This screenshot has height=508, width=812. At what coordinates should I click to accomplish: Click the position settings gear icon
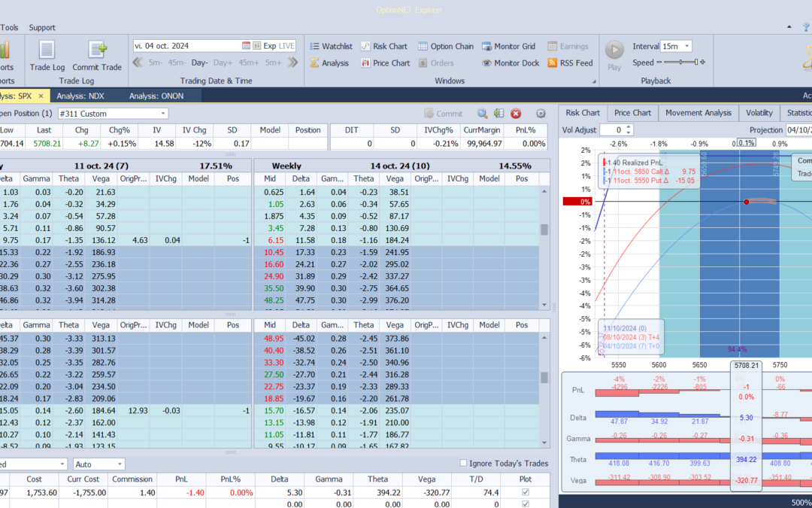tap(541, 114)
